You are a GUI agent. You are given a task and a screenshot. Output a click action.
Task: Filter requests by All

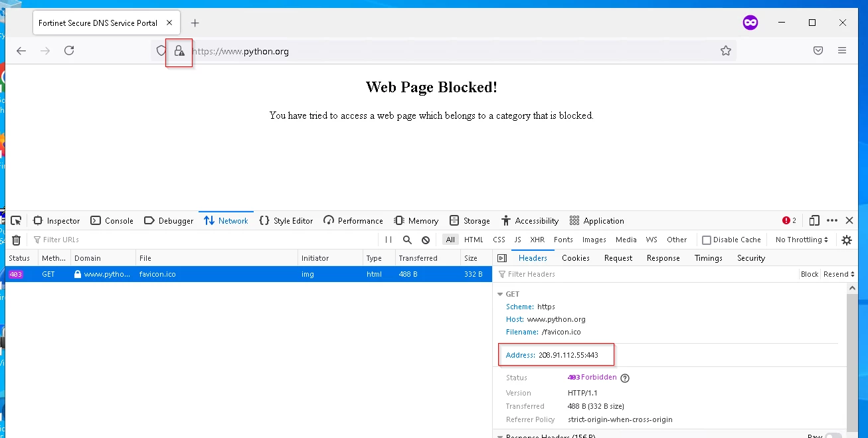point(451,240)
